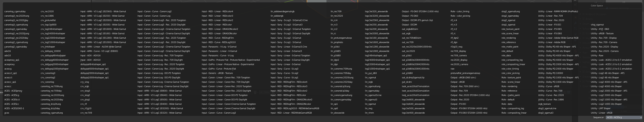Screen dimensions: 644x122
Task: Pick Input - Panasonic - V-Log - V-Gamut
Action: [219, 47]
